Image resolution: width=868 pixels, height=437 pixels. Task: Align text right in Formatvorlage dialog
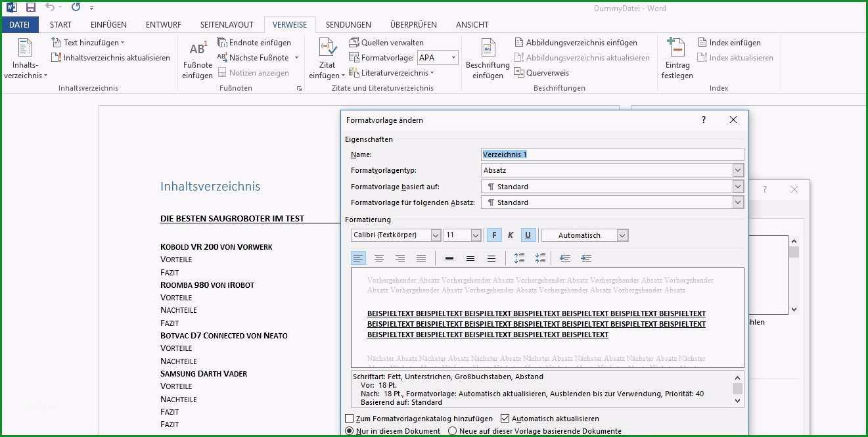[x=400, y=258]
